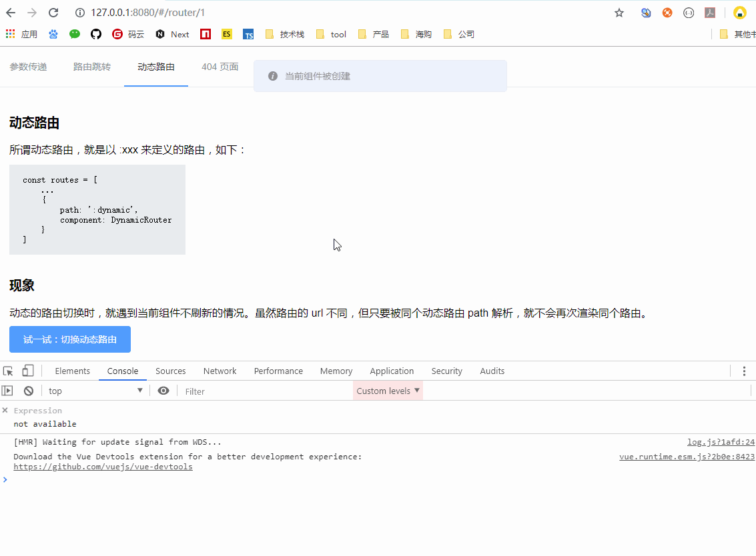Screen dimensions: 756x556
Task: Open the log.js?1afd:24 source link
Action: coord(721,442)
